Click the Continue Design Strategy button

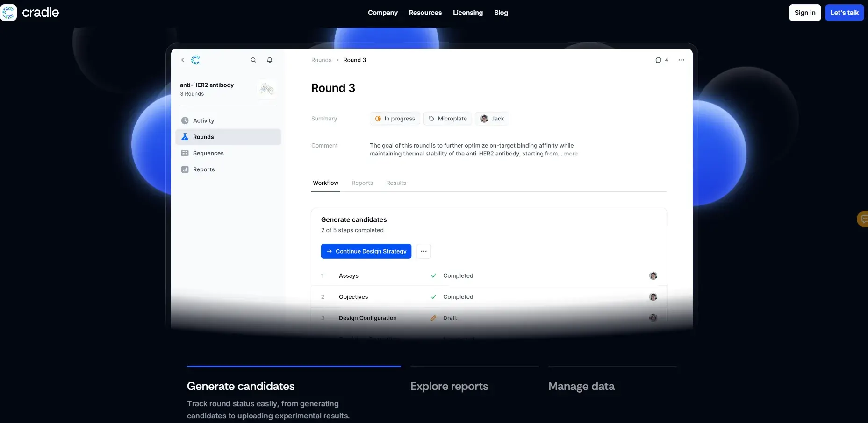pyautogui.click(x=366, y=251)
